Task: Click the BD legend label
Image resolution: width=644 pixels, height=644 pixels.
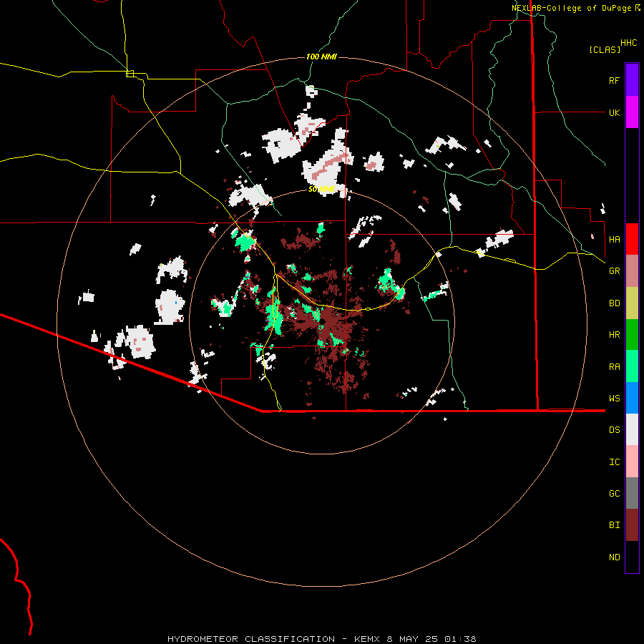Action: pyautogui.click(x=614, y=303)
